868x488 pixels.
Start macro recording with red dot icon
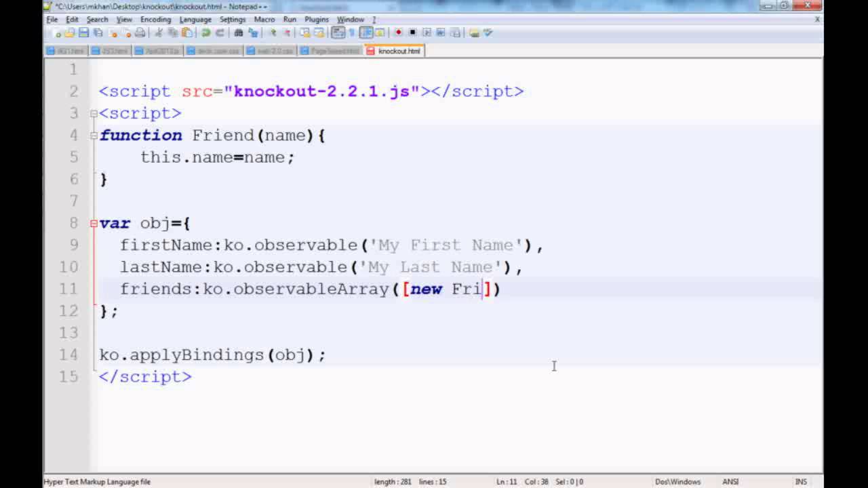pos(399,33)
